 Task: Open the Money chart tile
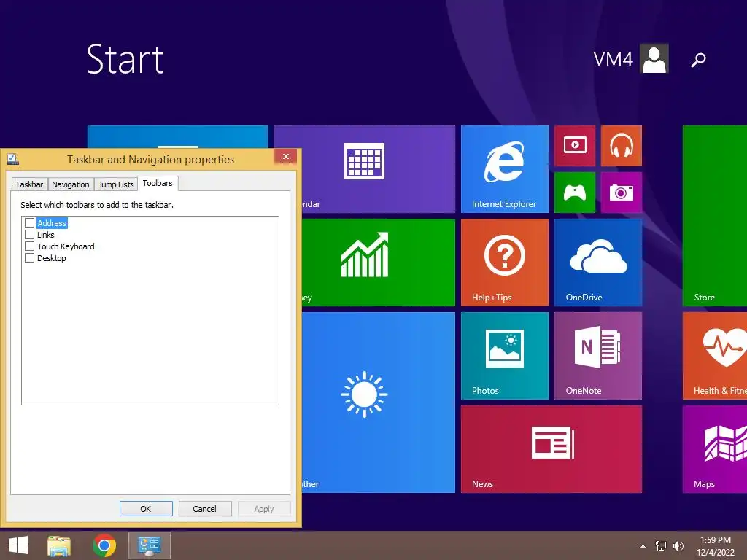pyautogui.click(x=379, y=262)
